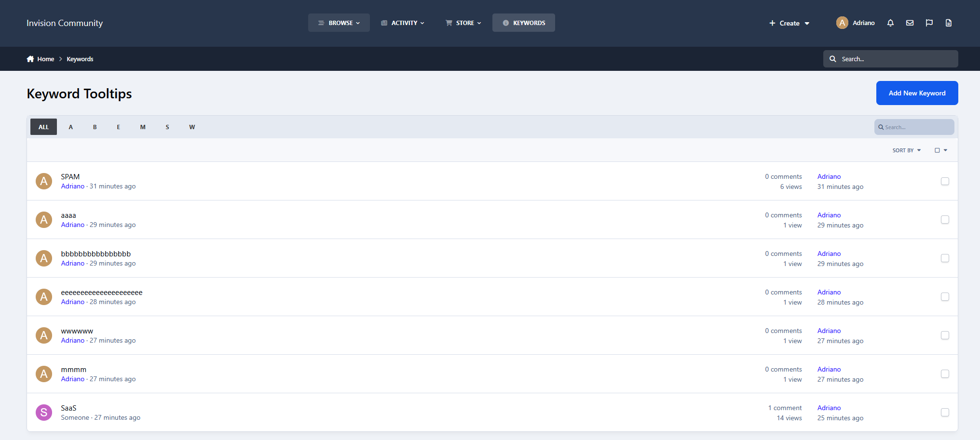Click the Add New Keyword button
This screenshot has height=440, width=980.
tap(917, 93)
